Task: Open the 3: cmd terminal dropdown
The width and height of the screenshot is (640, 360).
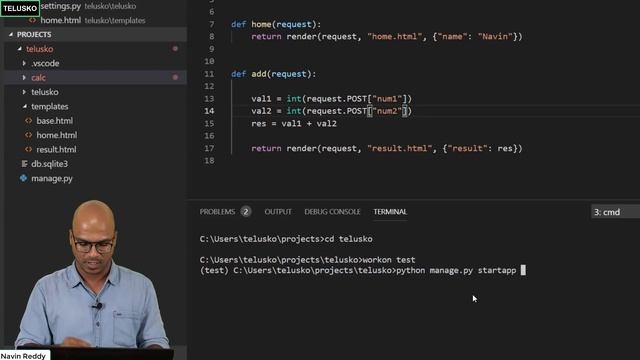Action: click(x=615, y=212)
